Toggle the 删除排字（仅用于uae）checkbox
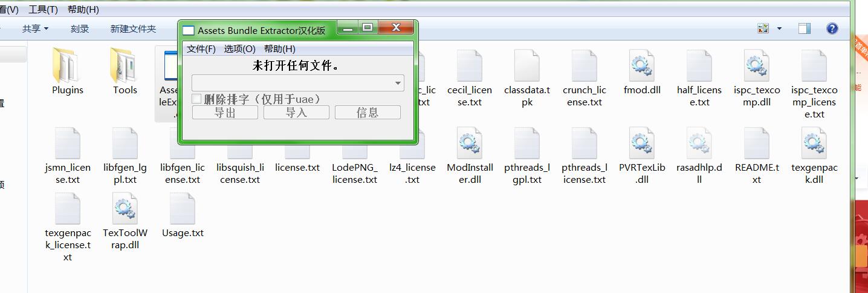Screen dimensions: 868x293 coord(196,99)
